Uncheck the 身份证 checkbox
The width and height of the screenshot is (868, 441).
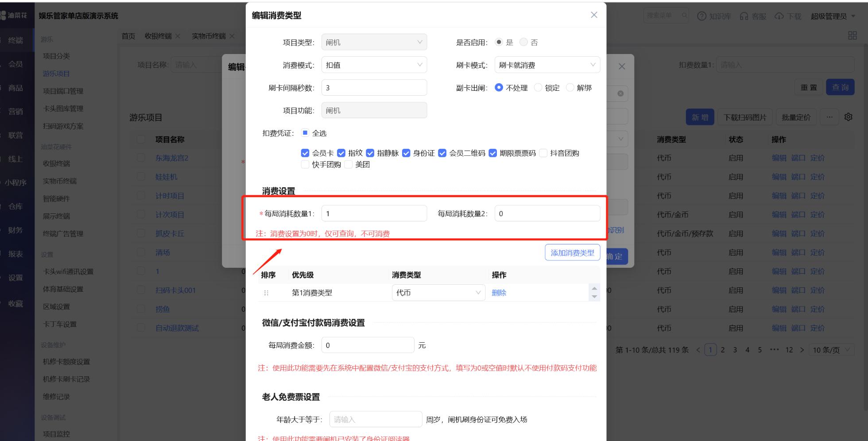tap(406, 153)
